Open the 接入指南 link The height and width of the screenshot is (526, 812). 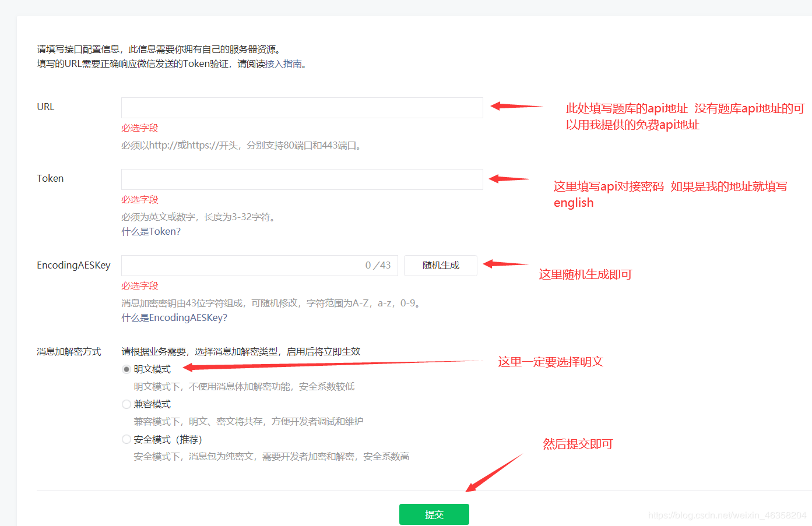[x=283, y=64]
